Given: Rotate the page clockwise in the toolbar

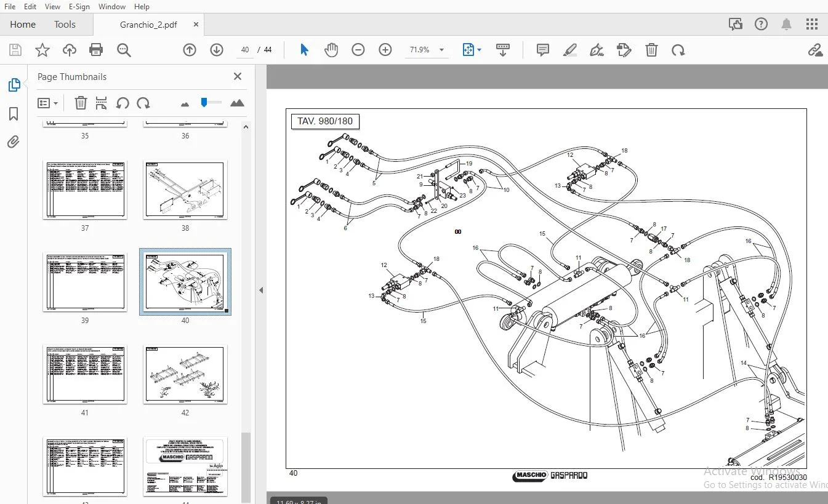Looking at the screenshot, I should tap(678, 50).
